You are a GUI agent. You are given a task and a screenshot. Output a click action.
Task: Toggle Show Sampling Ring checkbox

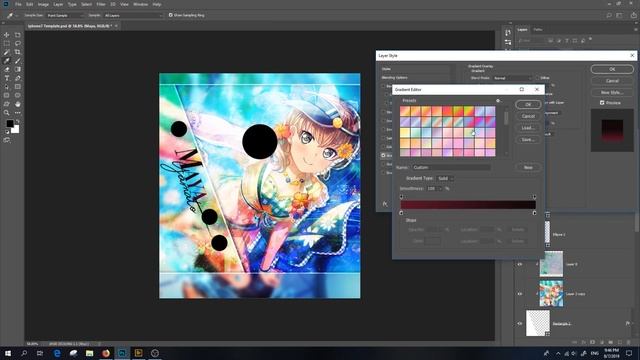click(171, 15)
